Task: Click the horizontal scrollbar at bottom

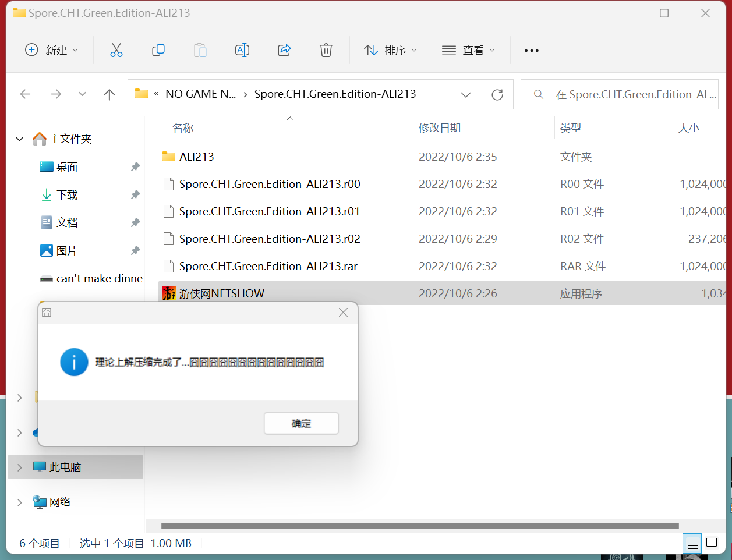Action: tap(419, 526)
